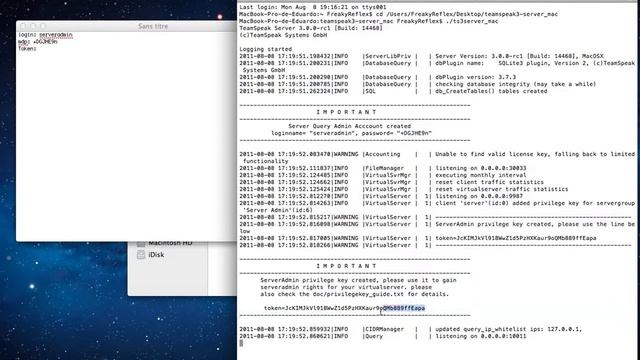The height and width of the screenshot is (360, 640).
Task: Click updated query_ip_whitelist ips log entry
Action: pyautogui.click(x=509, y=329)
